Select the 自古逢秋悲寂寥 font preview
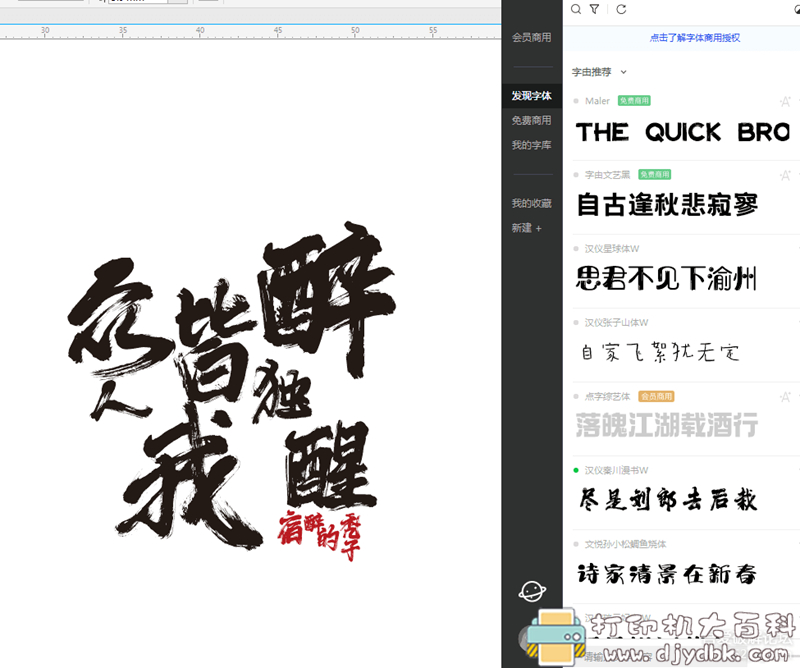Image resolution: width=800 pixels, height=668 pixels. pos(667,205)
